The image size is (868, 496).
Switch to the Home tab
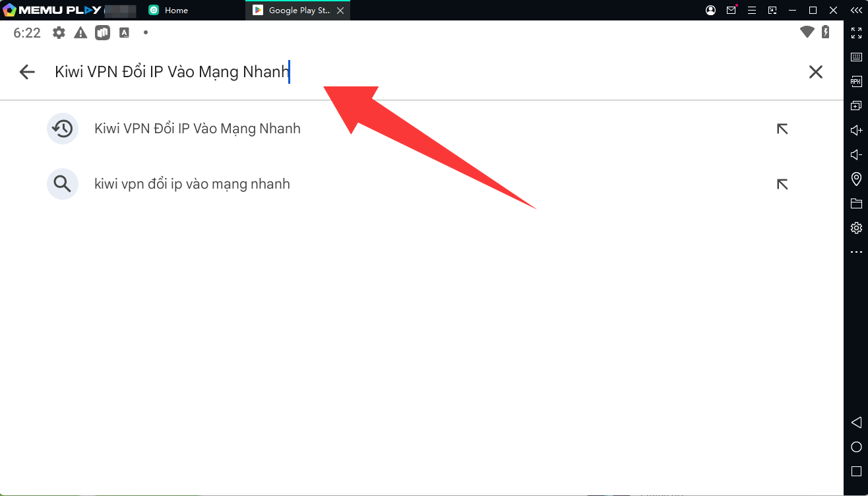[x=168, y=11]
